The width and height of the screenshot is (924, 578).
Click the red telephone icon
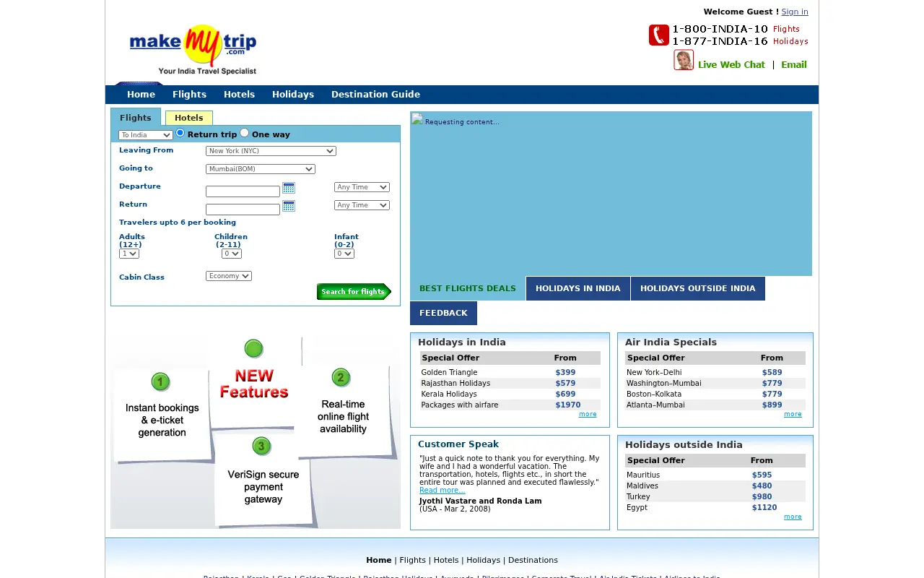coord(658,35)
